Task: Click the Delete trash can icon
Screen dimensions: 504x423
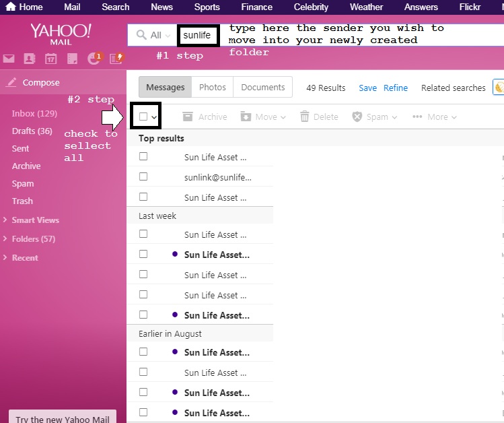Action: pyautogui.click(x=304, y=117)
